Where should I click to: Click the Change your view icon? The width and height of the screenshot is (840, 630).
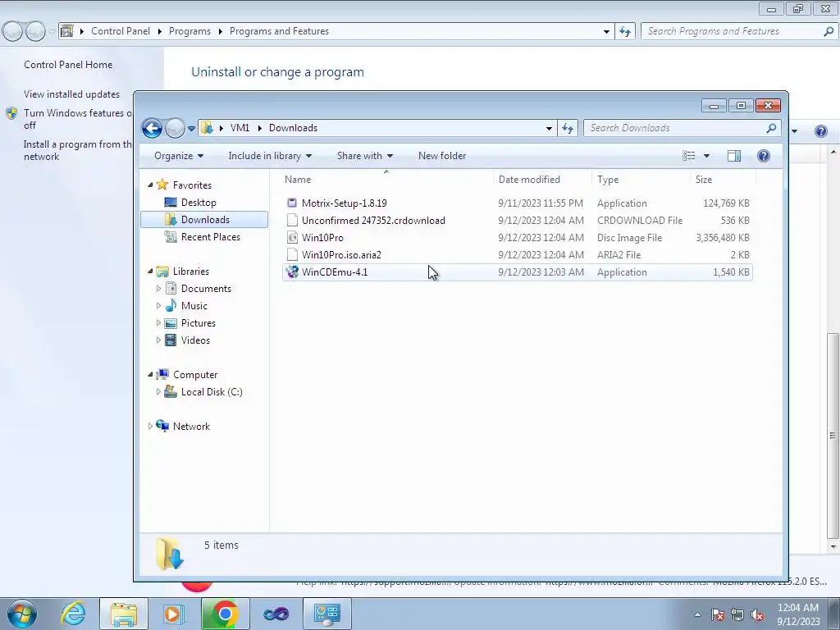click(689, 156)
